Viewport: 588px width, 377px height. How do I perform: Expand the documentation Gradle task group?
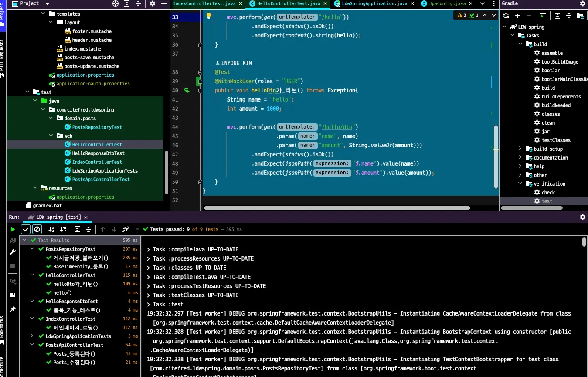click(520, 157)
